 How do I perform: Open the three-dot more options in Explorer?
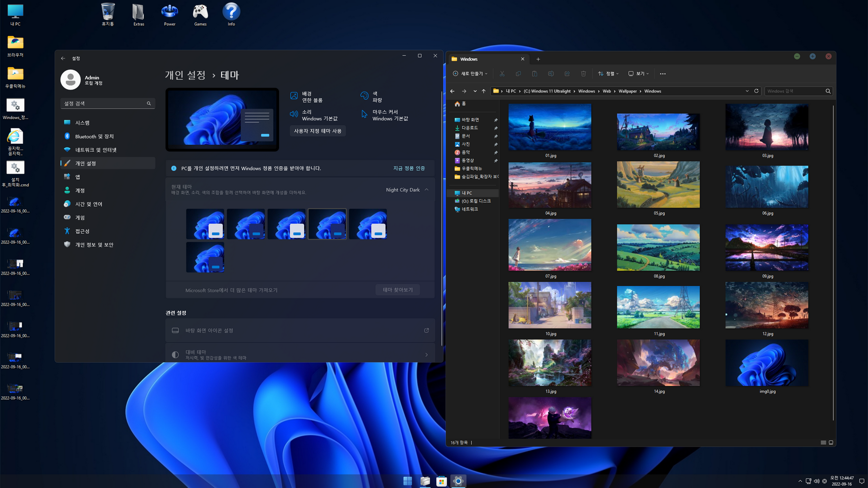663,74
